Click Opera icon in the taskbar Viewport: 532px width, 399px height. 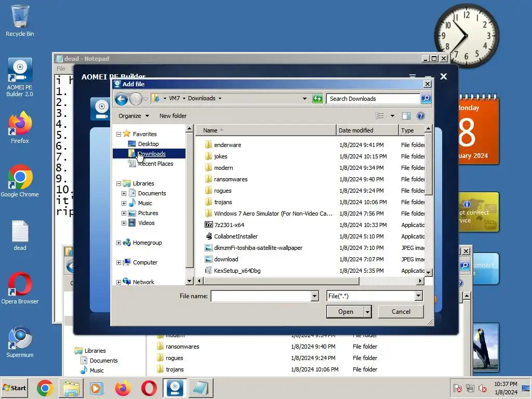(149, 388)
